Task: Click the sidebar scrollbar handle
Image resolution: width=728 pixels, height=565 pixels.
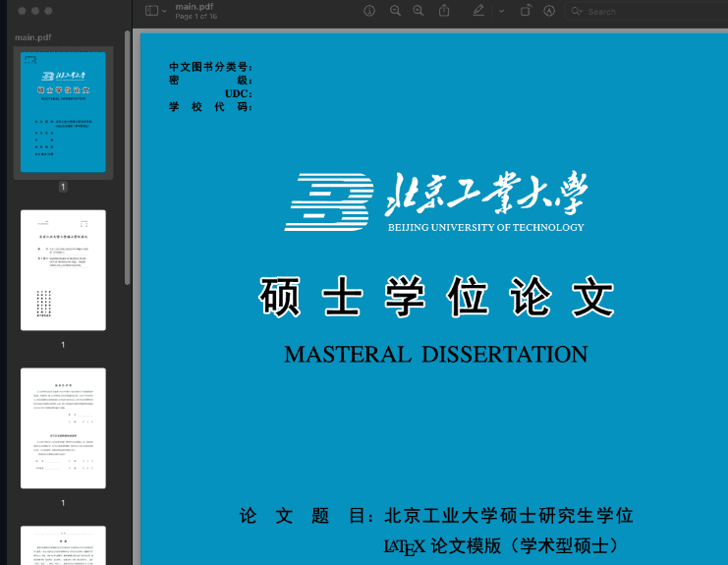Action: [x=127, y=158]
